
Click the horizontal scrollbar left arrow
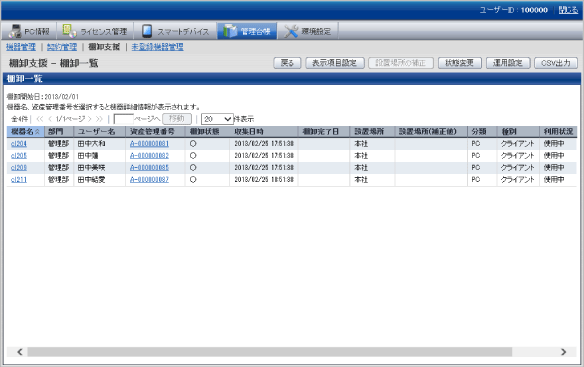20,352
